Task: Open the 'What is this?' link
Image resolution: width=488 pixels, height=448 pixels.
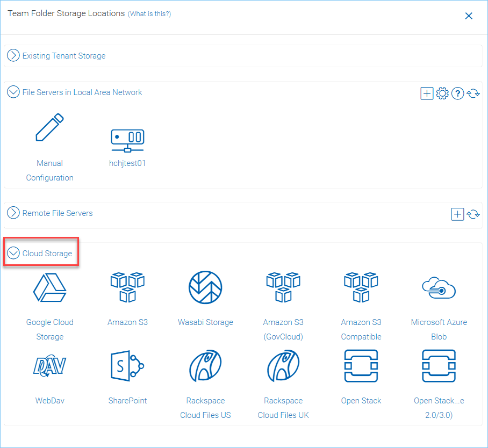Action: pos(149,13)
